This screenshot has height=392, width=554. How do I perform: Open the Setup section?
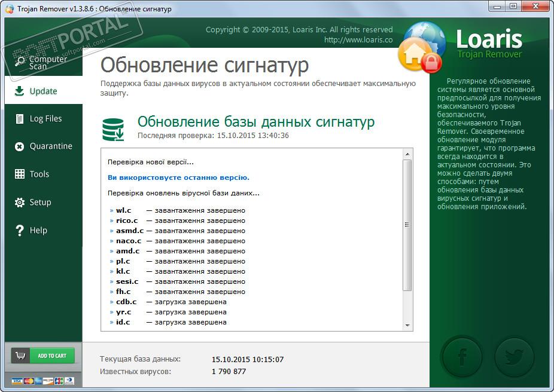(x=44, y=202)
